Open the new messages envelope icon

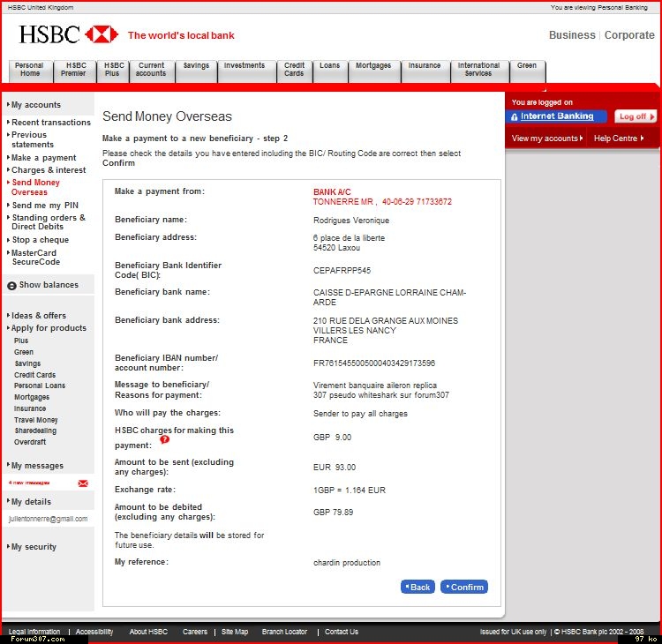coord(83,483)
